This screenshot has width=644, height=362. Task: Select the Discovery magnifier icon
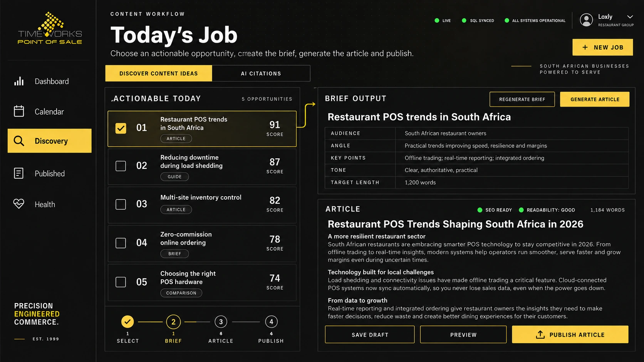19,141
